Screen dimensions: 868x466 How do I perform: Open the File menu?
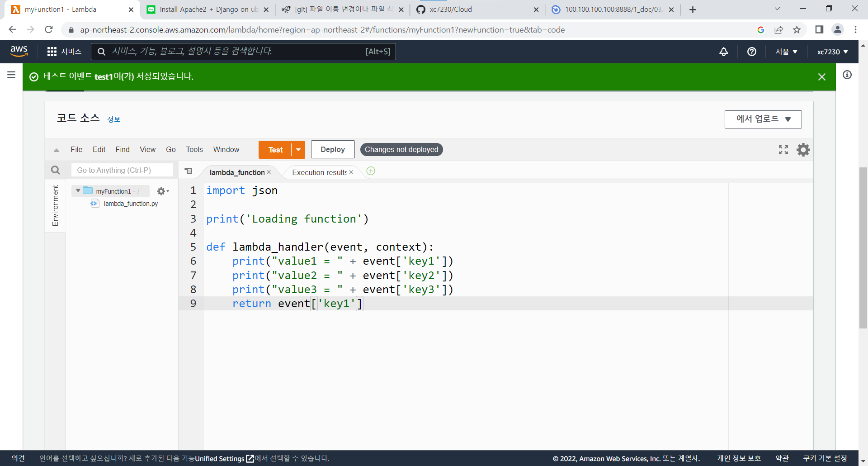76,149
